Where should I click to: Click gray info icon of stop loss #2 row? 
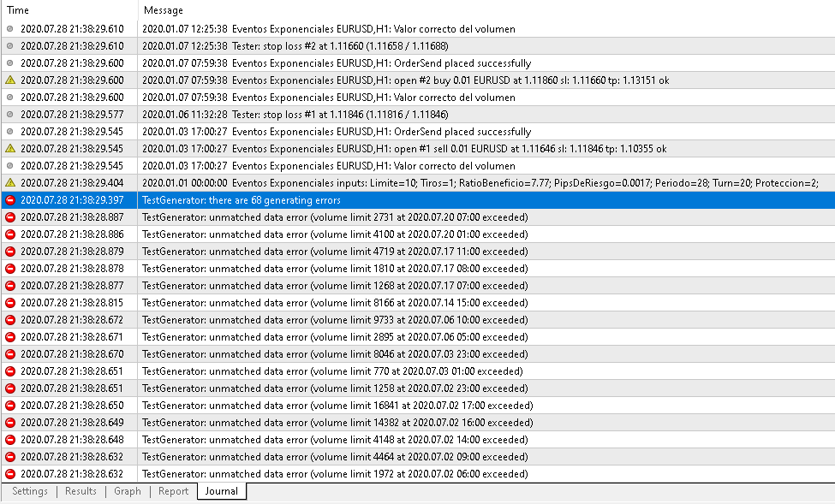[x=10, y=45]
